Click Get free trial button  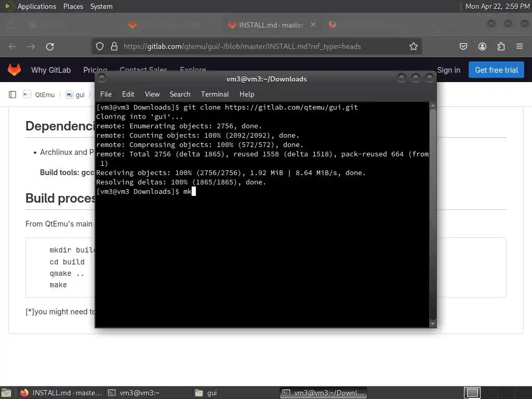[x=496, y=70]
